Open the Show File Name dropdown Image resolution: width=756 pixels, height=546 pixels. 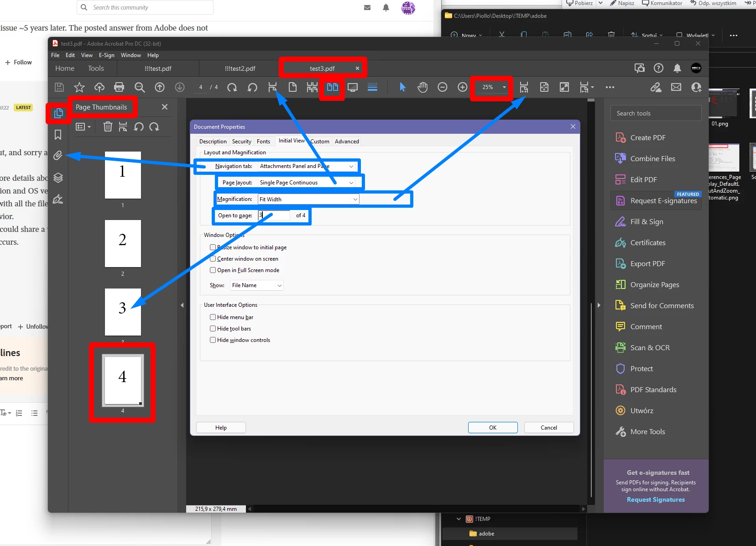pos(256,285)
